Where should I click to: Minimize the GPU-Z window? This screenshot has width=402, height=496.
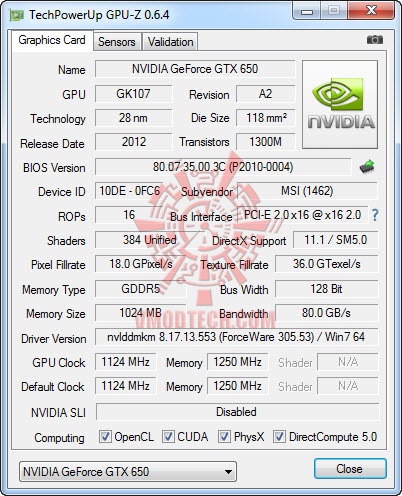(307, 11)
